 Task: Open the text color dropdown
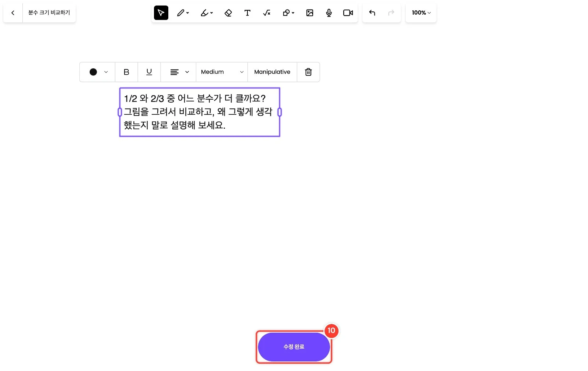tap(98, 72)
